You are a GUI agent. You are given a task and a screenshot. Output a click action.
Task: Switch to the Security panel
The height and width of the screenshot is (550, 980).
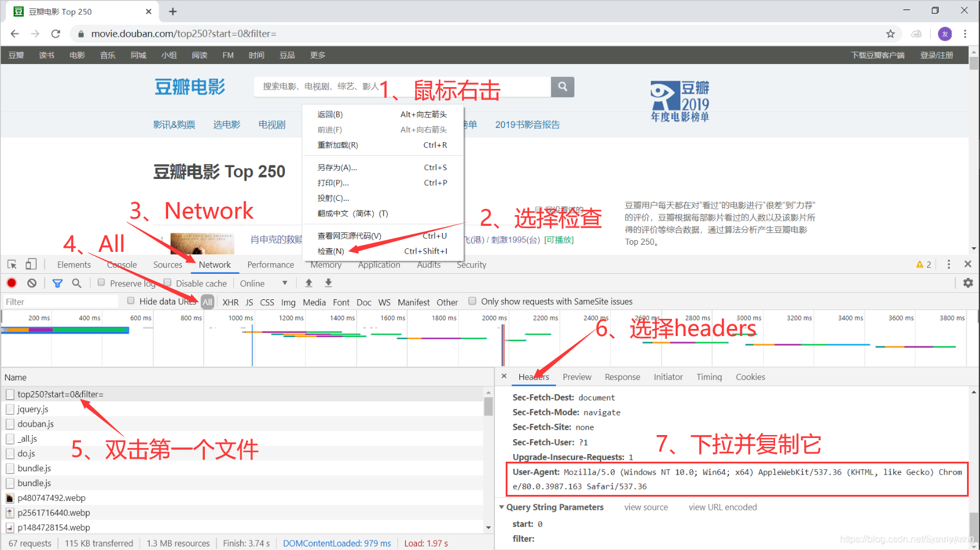pyautogui.click(x=471, y=265)
